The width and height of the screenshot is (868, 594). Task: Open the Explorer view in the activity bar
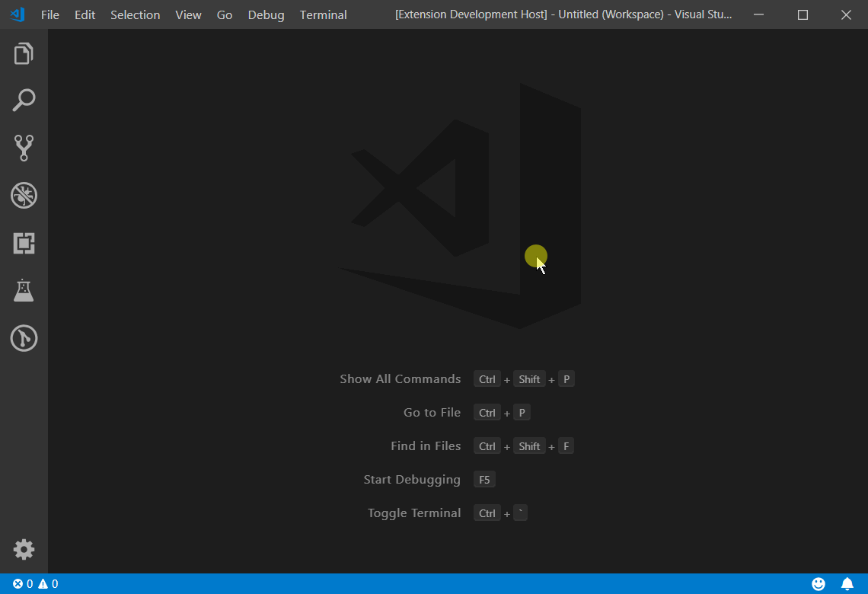(x=24, y=54)
